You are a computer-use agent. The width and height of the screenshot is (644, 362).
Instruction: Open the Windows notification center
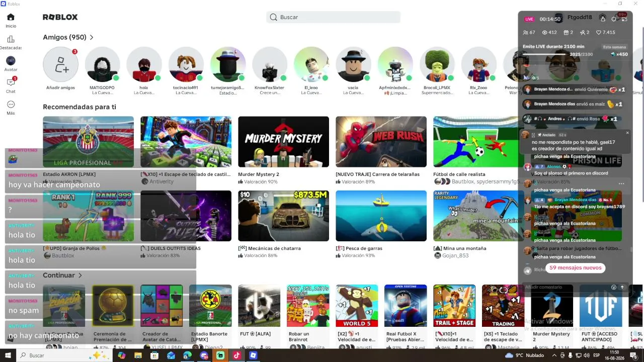pyautogui.click(x=633, y=355)
